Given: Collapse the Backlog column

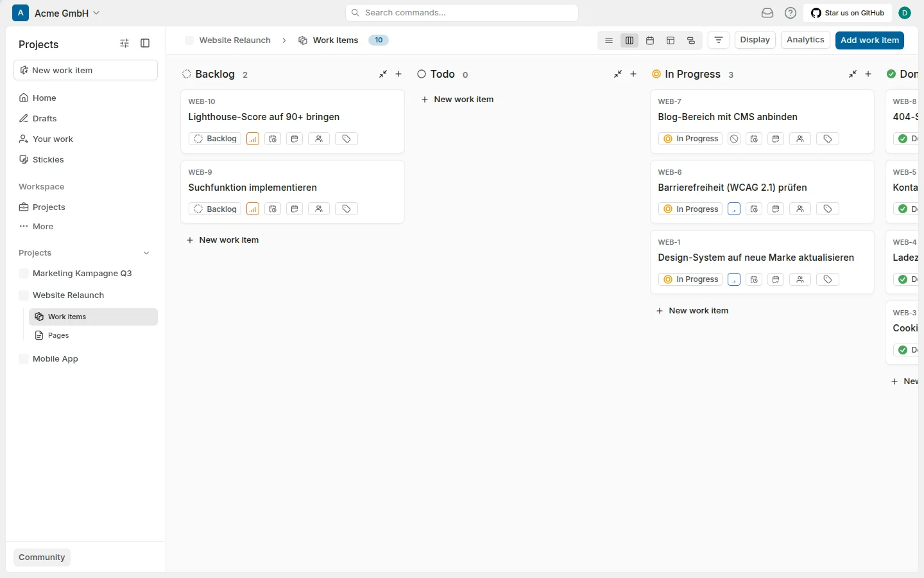Looking at the screenshot, I should click(x=383, y=74).
